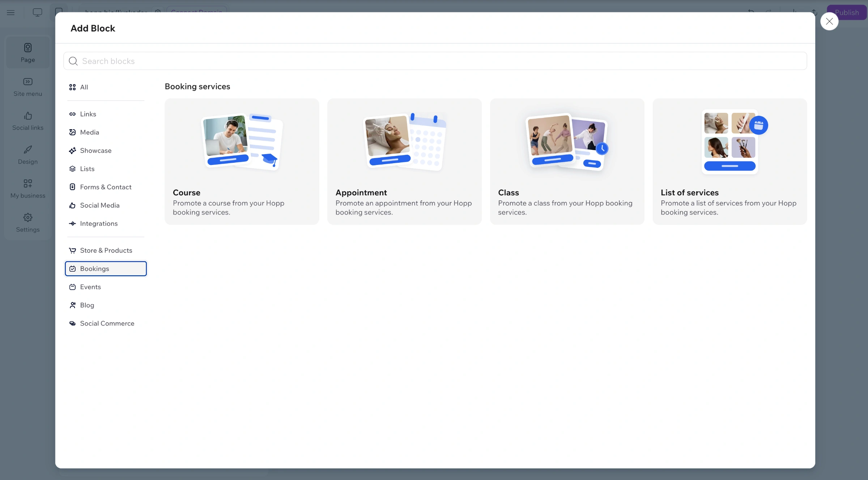868x480 pixels.
Task: Open the Integrations category
Action: click(x=106, y=224)
